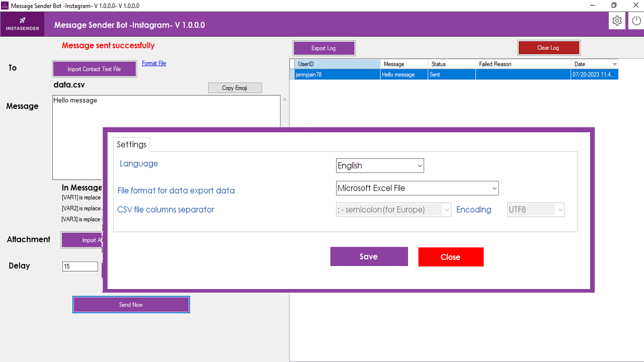Click the Sent status cell
This screenshot has height=362, width=644.
[x=452, y=74]
